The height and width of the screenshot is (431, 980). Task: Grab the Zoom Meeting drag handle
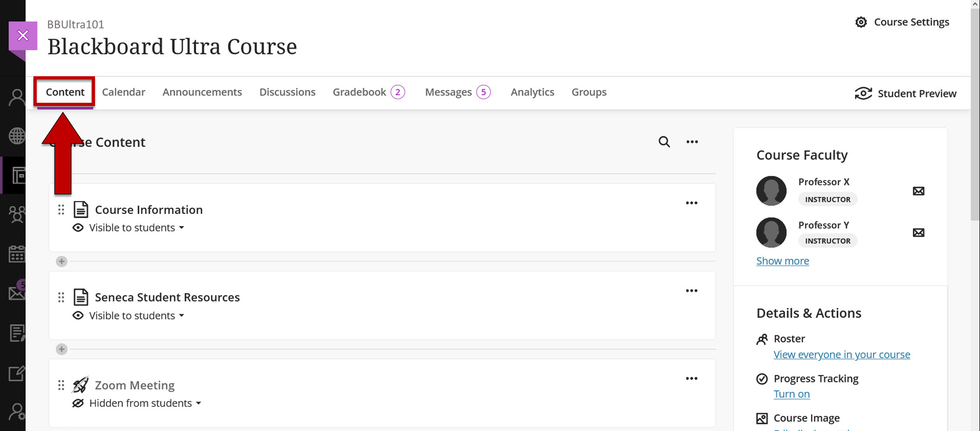click(61, 385)
